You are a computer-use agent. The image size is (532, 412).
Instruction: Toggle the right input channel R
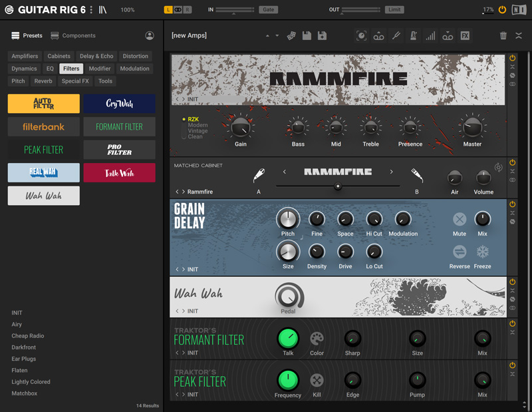(188, 10)
